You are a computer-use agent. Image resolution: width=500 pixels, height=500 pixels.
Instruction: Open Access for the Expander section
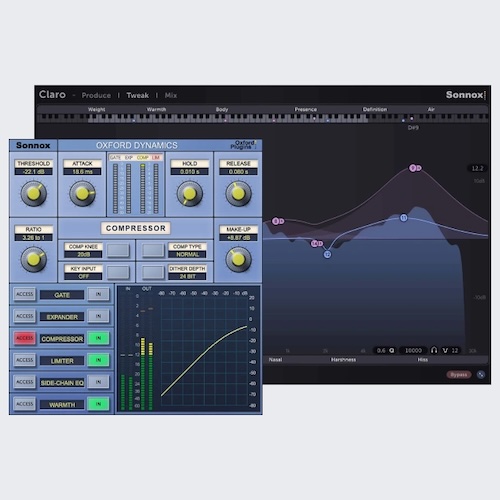coord(25,316)
